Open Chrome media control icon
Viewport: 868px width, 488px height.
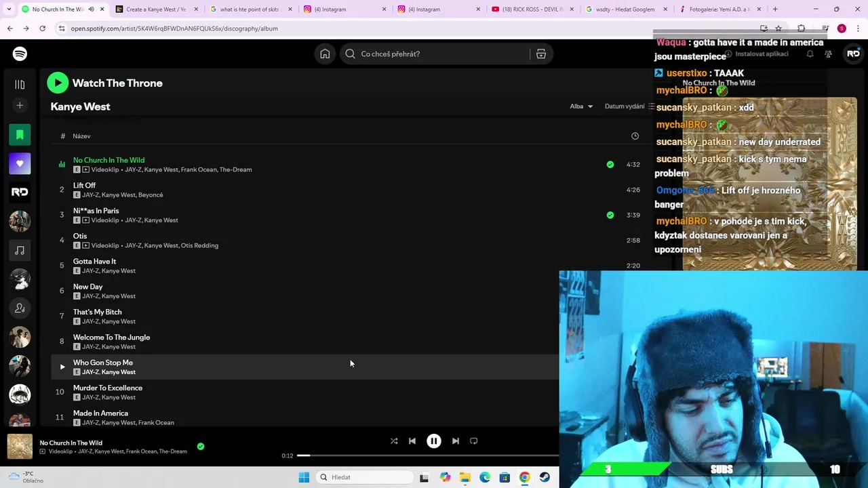825,28
